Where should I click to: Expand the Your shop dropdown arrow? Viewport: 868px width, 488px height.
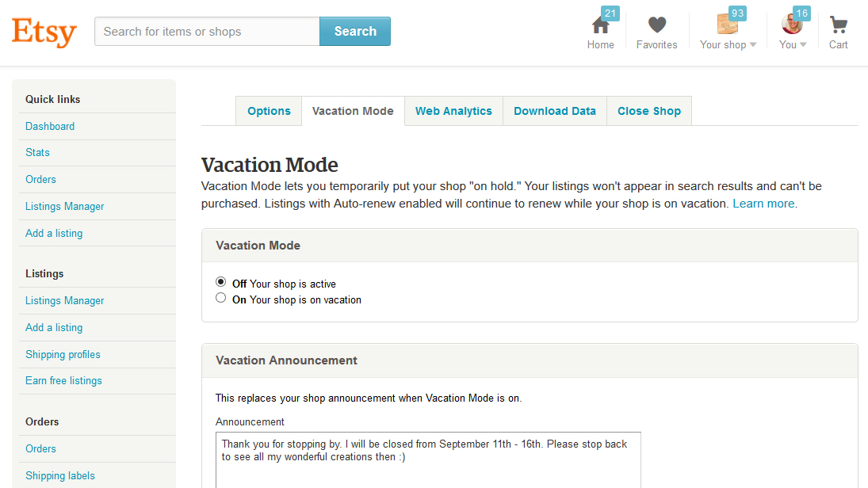coord(753,45)
